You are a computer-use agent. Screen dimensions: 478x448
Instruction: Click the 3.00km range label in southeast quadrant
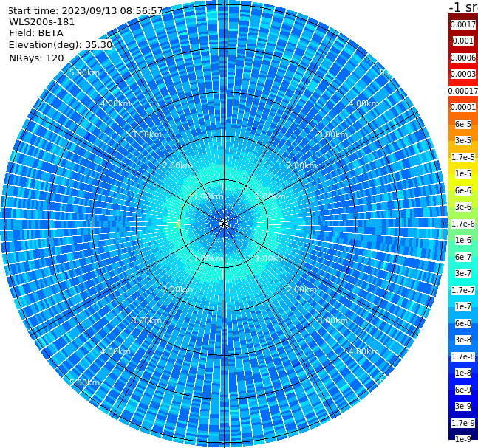[332, 320]
